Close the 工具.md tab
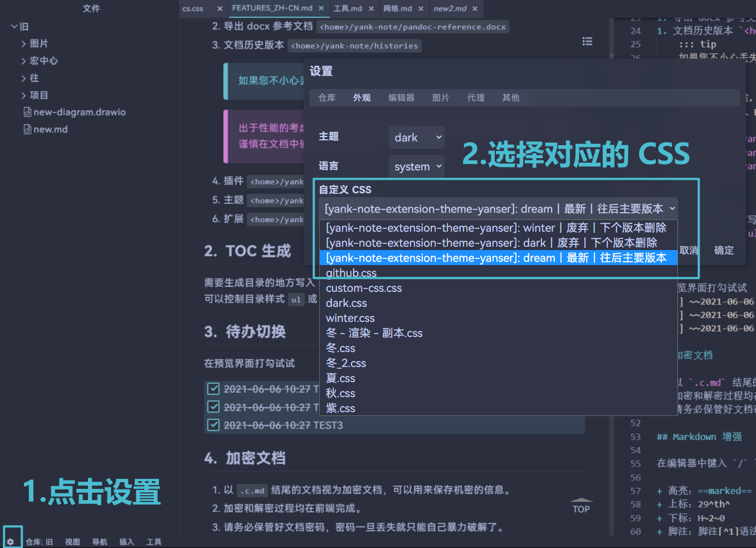This screenshot has height=548, width=756. (x=371, y=8)
